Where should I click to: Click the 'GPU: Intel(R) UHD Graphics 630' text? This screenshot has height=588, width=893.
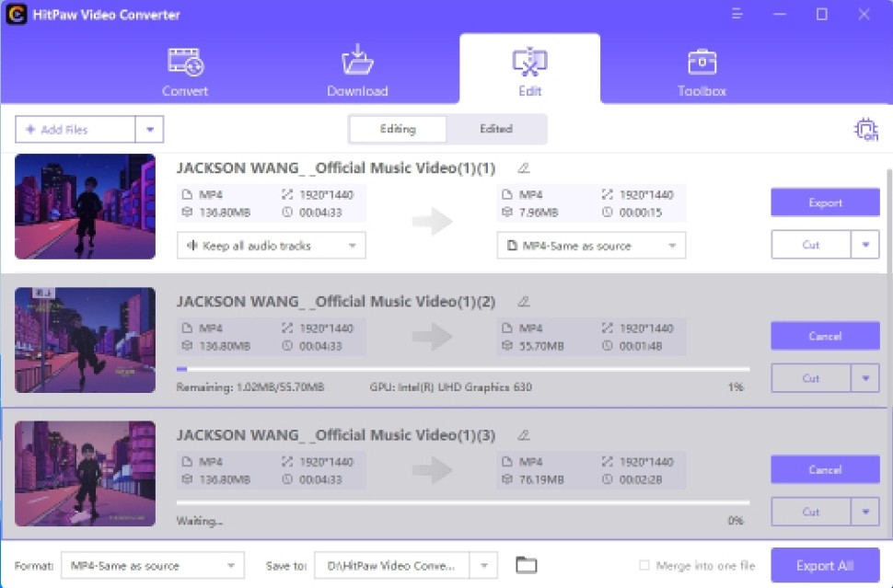[x=450, y=387]
